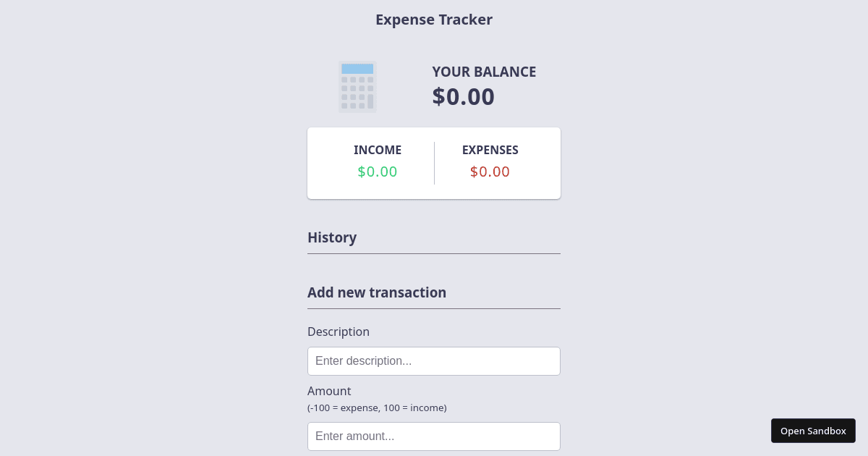Click the expense/income hint text under Amount
Screen dimensions: 868x456
pyautogui.click(x=377, y=408)
